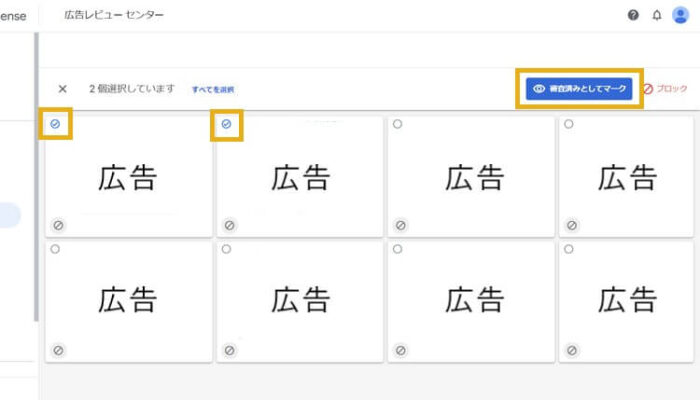Select the second ad card in bottom row
Viewport: 700px width, 400px height.
[226, 249]
